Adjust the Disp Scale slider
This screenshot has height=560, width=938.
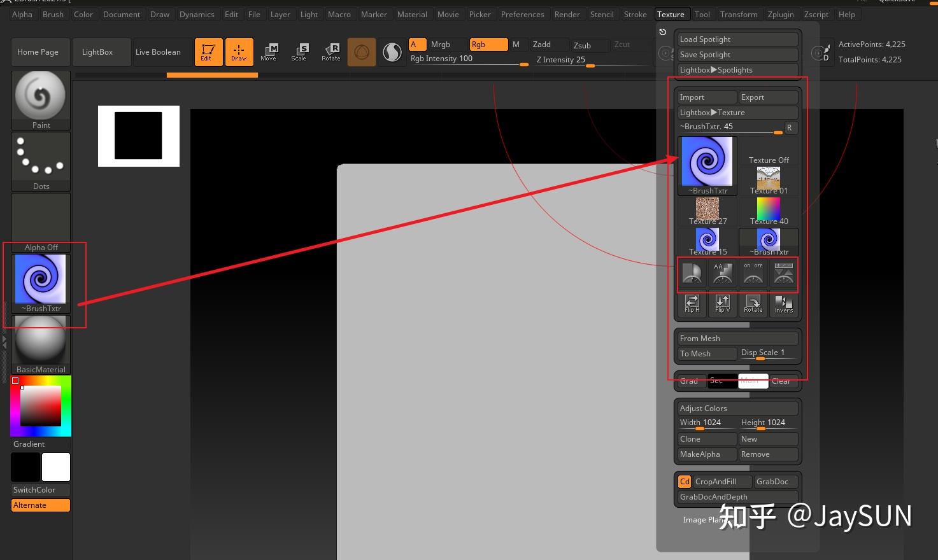click(769, 354)
